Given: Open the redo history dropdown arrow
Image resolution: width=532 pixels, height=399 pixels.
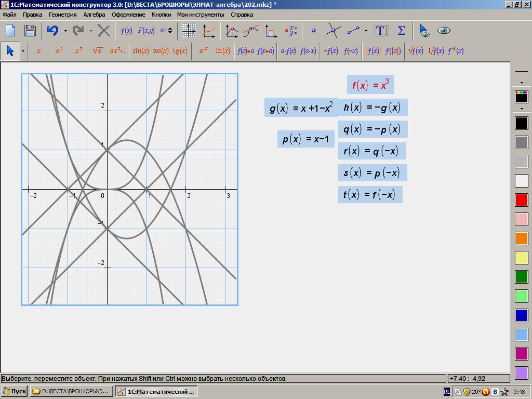Looking at the screenshot, I should click(x=91, y=31).
